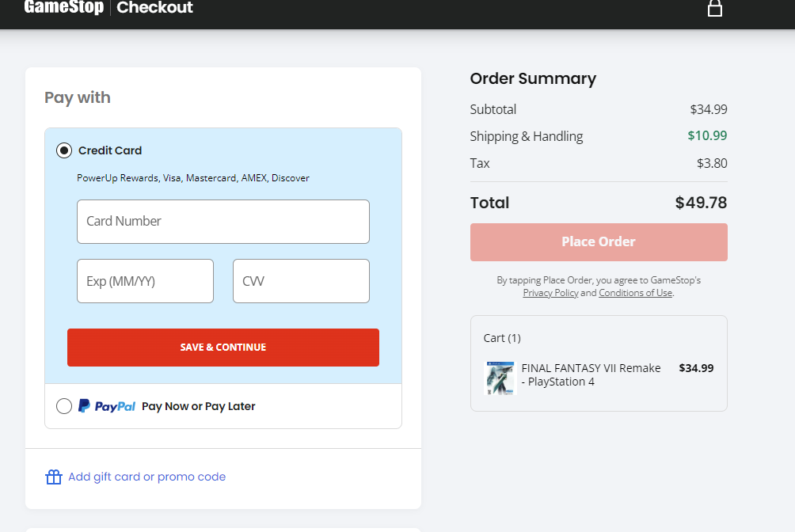The image size is (795, 532).
Task: Focus the CVV field
Action: 301,281
